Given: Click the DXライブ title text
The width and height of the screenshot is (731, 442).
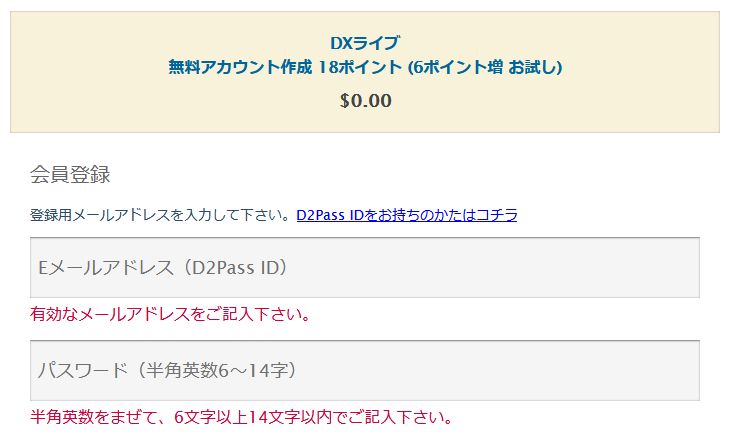Looking at the screenshot, I should tap(365, 43).
